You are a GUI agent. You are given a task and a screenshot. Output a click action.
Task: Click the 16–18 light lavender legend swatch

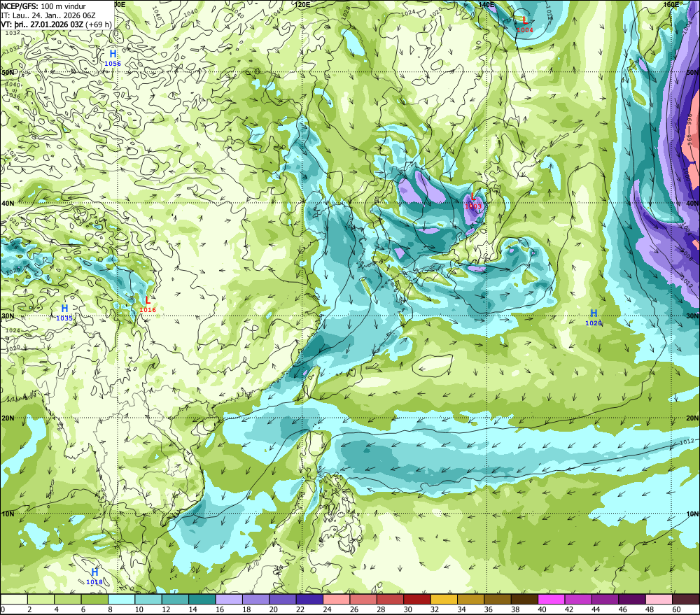(x=229, y=599)
